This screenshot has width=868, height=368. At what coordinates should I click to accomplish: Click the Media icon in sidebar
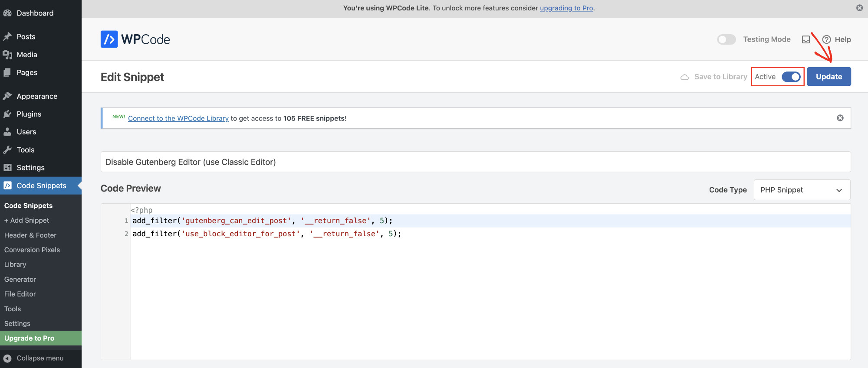pyautogui.click(x=7, y=55)
